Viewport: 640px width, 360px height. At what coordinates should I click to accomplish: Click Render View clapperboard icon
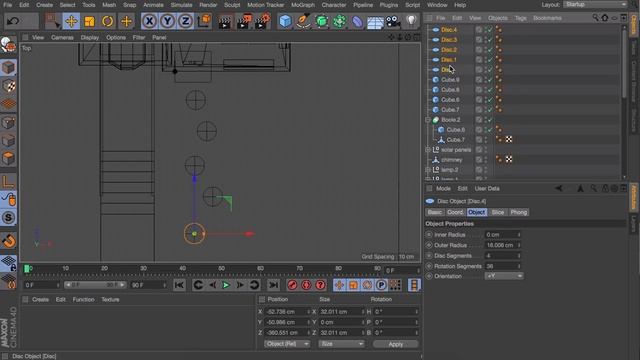point(224,21)
